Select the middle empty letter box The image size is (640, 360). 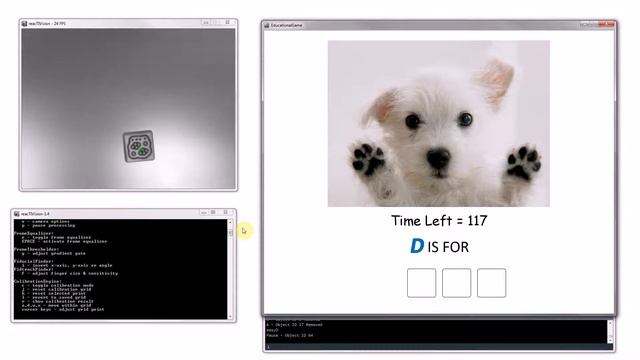pos(456,283)
